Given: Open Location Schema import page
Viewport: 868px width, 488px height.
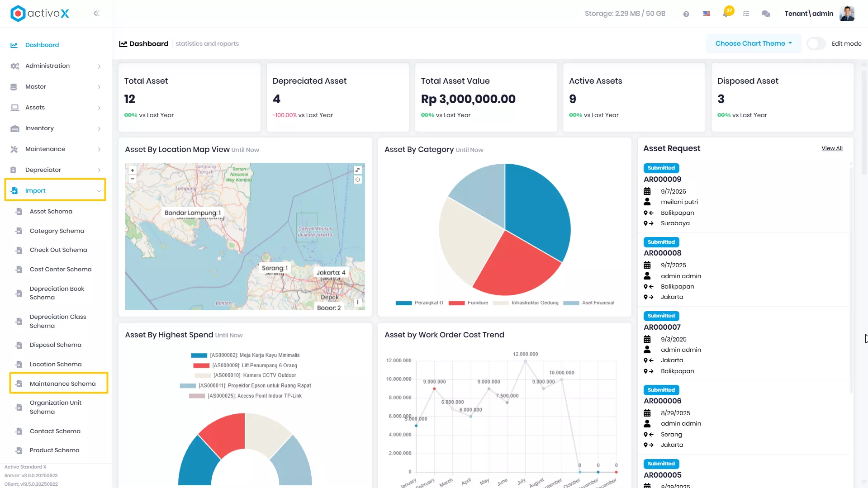Looking at the screenshot, I should [56, 365].
